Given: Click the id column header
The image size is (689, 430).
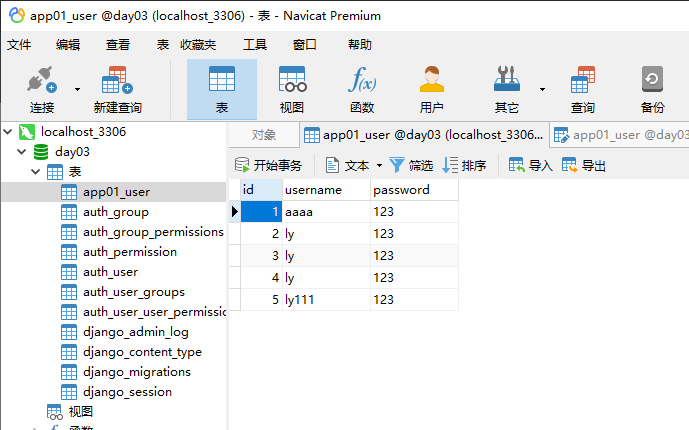Looking at the screenshot, I should (261, 190).
